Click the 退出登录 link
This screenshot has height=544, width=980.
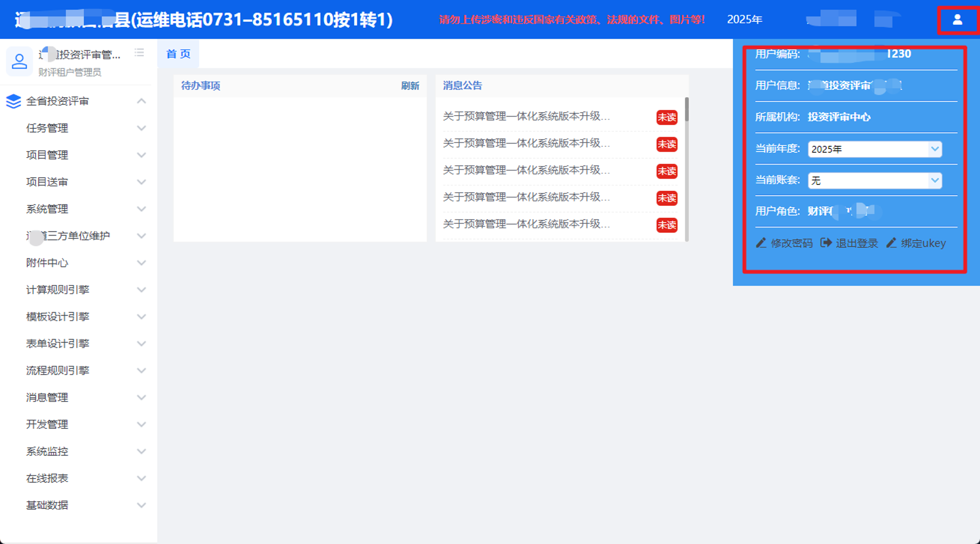[x=856, y=243]
